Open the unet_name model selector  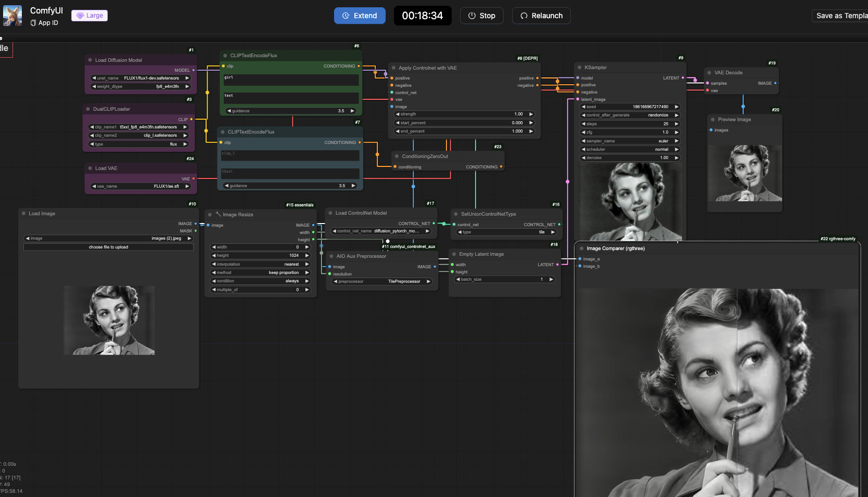click(141, 78)
